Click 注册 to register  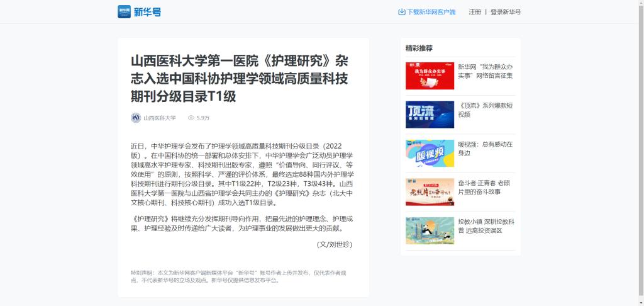tap(475, 12)
